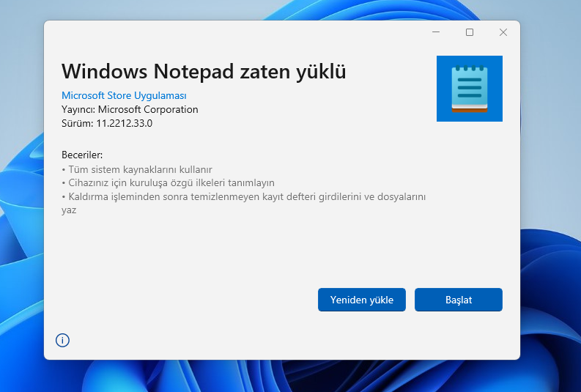Select the heading "Windows Notepad zaten yüklü"
The width and height of the screenshot is (581, 392).
pos(204,71)
